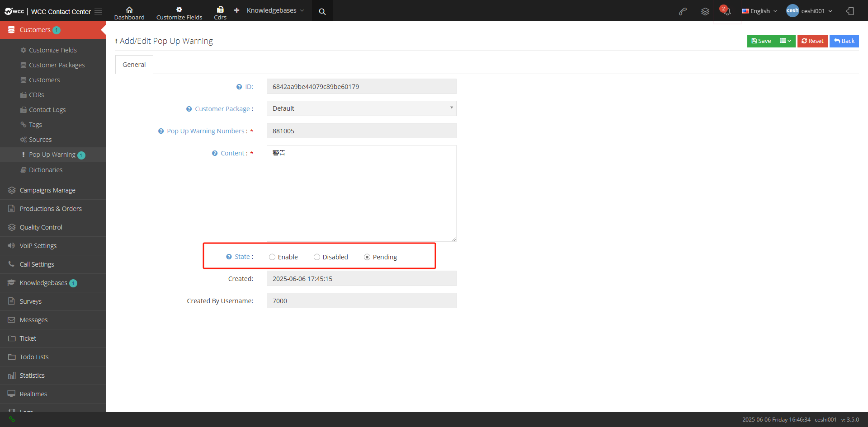Open Customize Fields in the sidebar
Screen dimensions: 868x427
coord(53,50)
